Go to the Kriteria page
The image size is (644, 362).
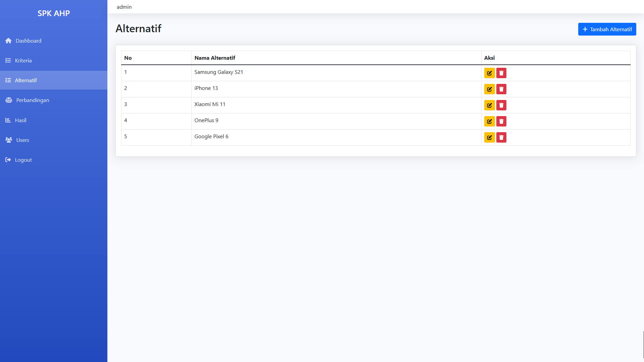[54, 60]
